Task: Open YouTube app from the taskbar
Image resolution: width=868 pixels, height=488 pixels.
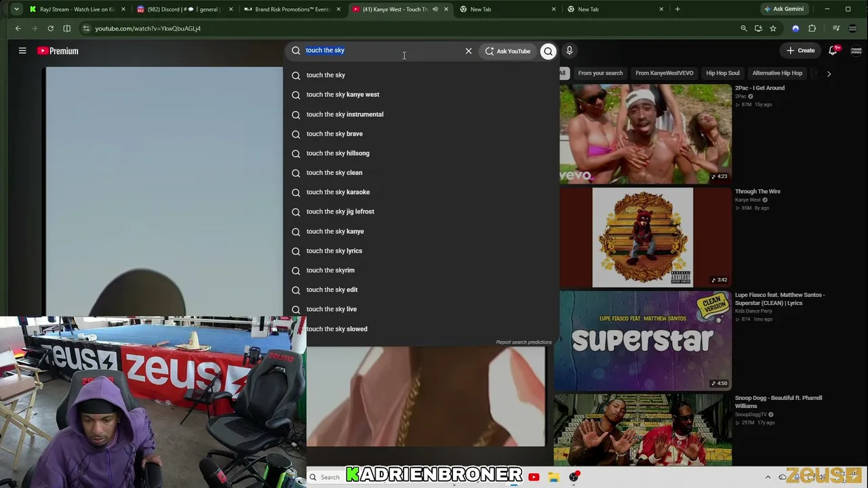Action: (x=534, y=477)
